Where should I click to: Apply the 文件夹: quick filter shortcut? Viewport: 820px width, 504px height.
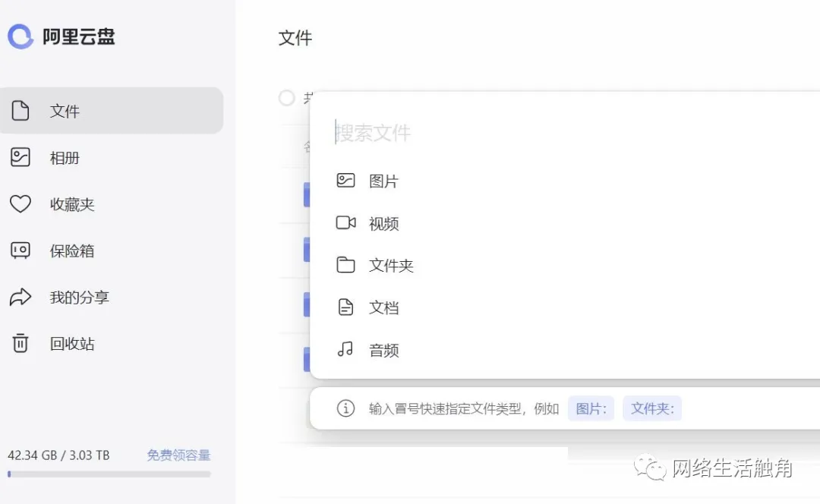(651, 408)
